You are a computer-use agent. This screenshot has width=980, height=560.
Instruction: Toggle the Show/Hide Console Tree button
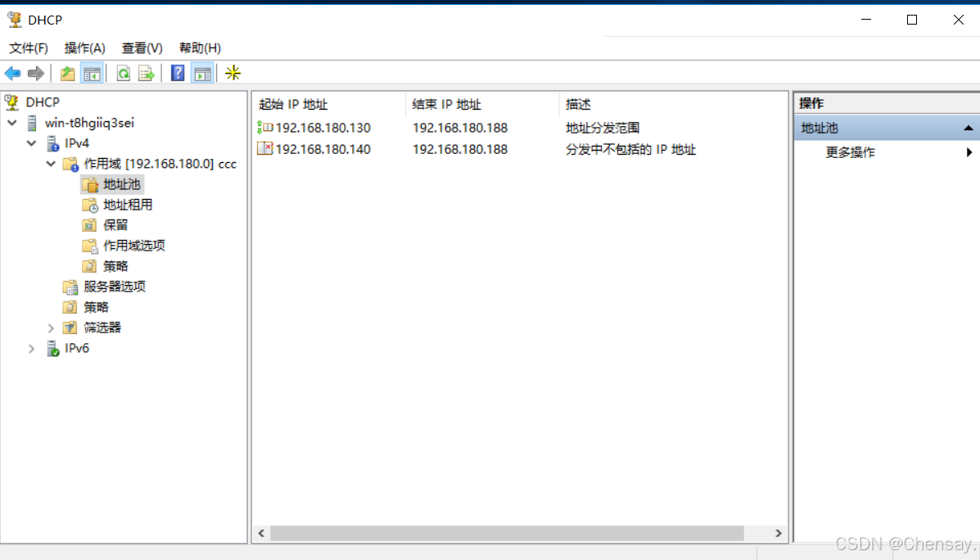92,73
